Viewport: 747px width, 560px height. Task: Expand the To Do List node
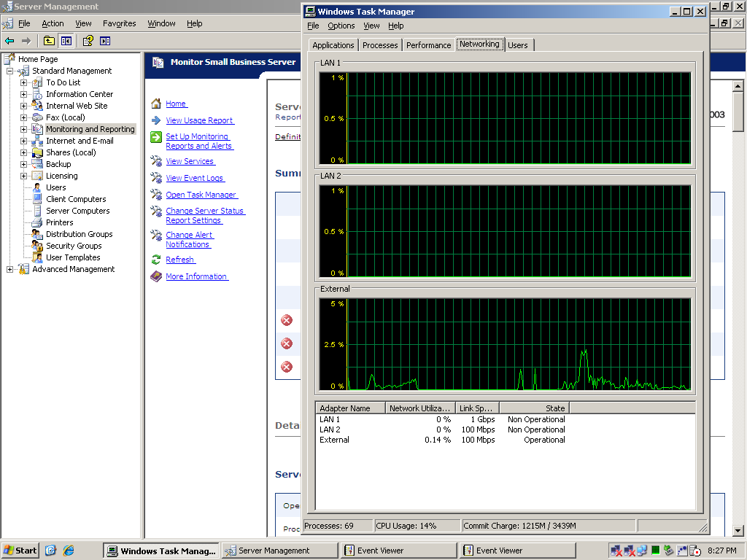(x=23, y=83)
